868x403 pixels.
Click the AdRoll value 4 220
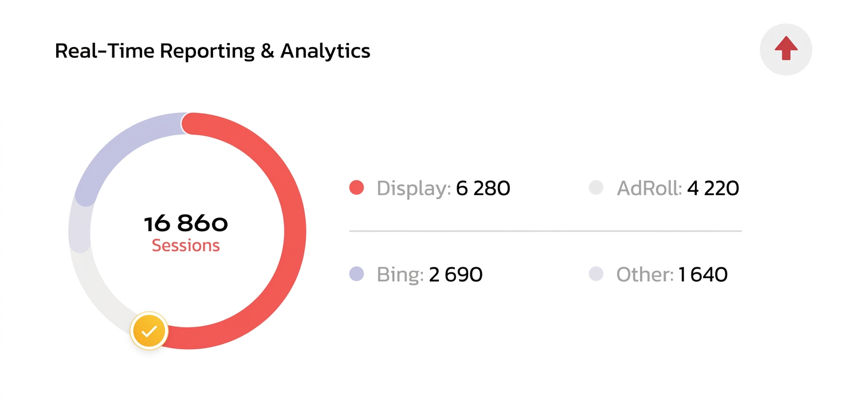[713, 188]
